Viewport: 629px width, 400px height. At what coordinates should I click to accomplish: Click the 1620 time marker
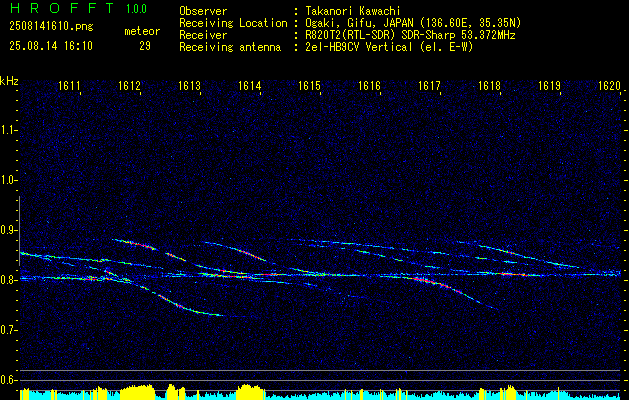[x=610, y=85]
